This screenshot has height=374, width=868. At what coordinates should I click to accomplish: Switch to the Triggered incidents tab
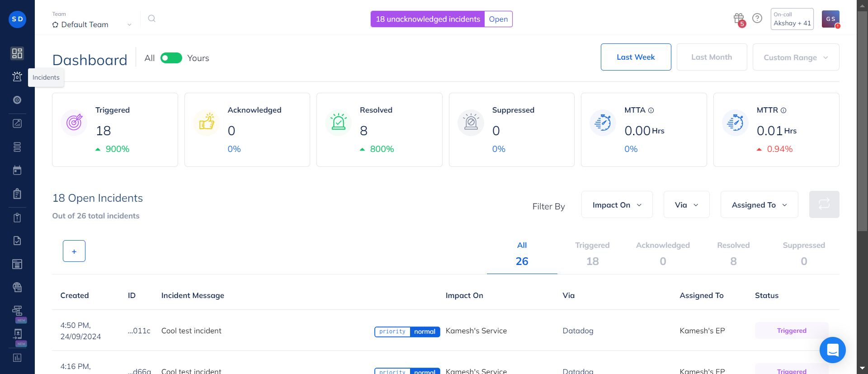point(592,253)
